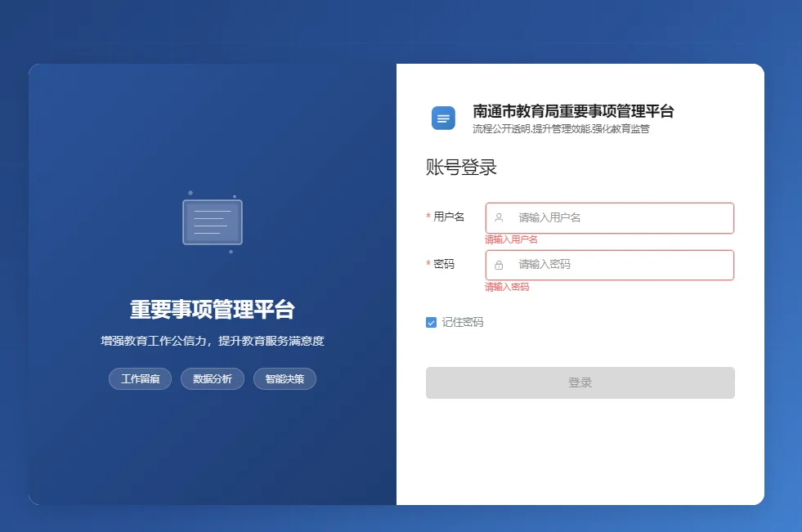Select the 工作留痕 tag
This screenshot has width=802, height=532.
(x=140, y=379)
